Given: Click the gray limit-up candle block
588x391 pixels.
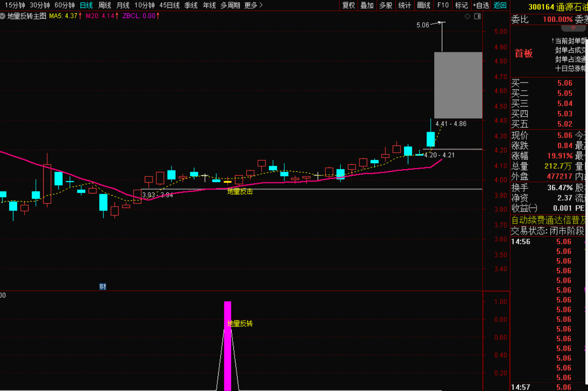Looking at the screenshot, I should (458, 85).
